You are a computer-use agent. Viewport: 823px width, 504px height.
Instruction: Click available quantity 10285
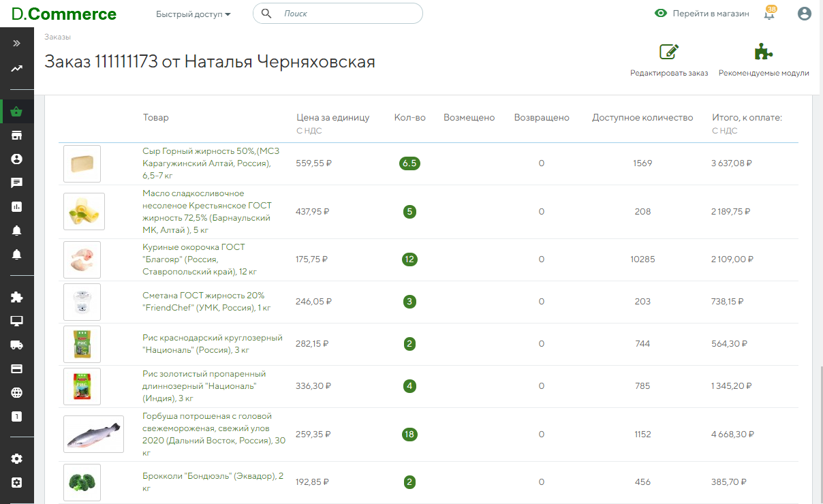pos(642,259)
